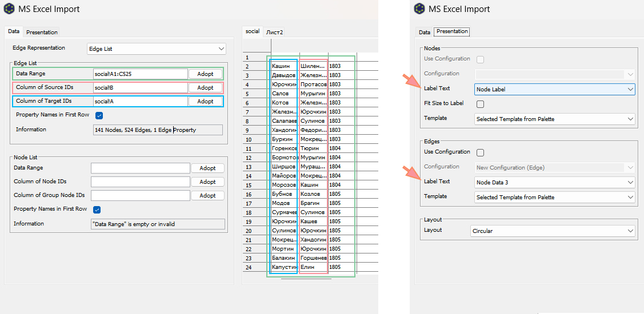Viewport: 644px width, 314px height.
Task: Open Edges Label Text dropdown showing Node Data 3
Action: [x=554, y=182]
